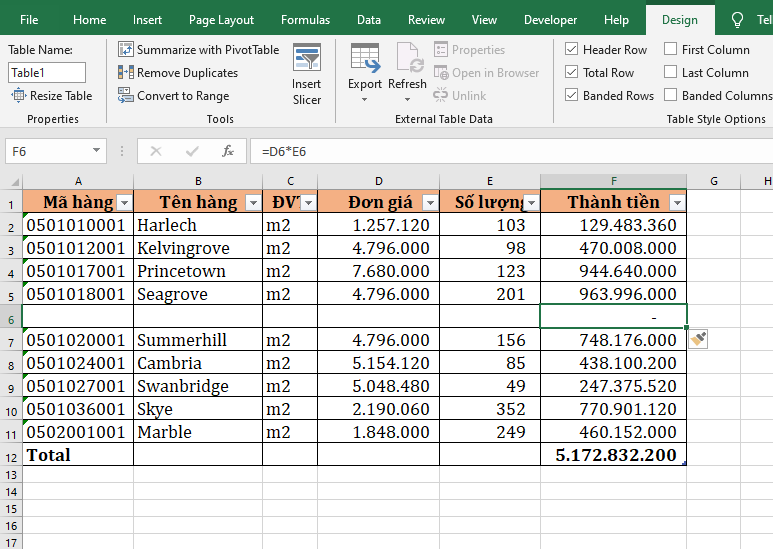Toggle the Banded Rows checkbox
The width and height of the screenshot is (773, 549).
(x=571, y=95)
